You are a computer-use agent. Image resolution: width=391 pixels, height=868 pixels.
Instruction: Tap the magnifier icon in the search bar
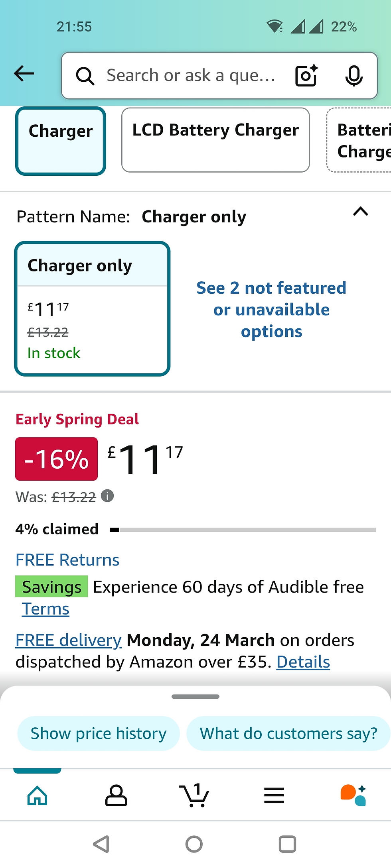pos(85,75)
